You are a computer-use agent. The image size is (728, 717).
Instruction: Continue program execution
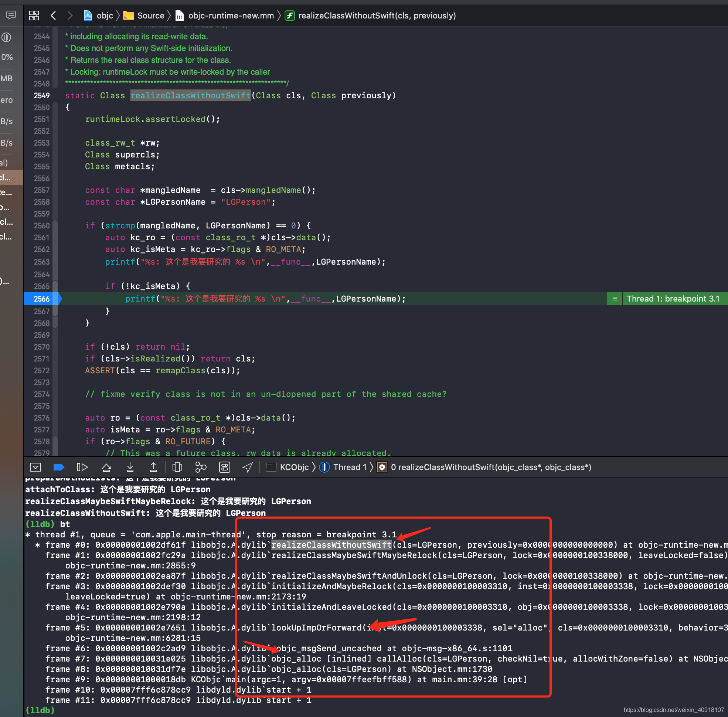(x=82, y=467)
